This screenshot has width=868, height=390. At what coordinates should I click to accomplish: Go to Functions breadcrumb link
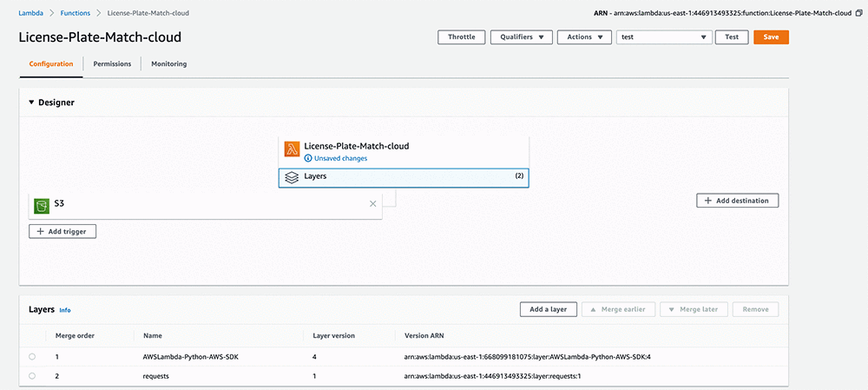[x=76, y=13]
